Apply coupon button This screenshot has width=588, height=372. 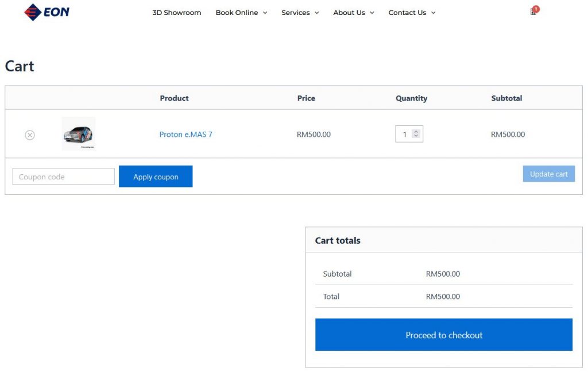coord(156,177)
